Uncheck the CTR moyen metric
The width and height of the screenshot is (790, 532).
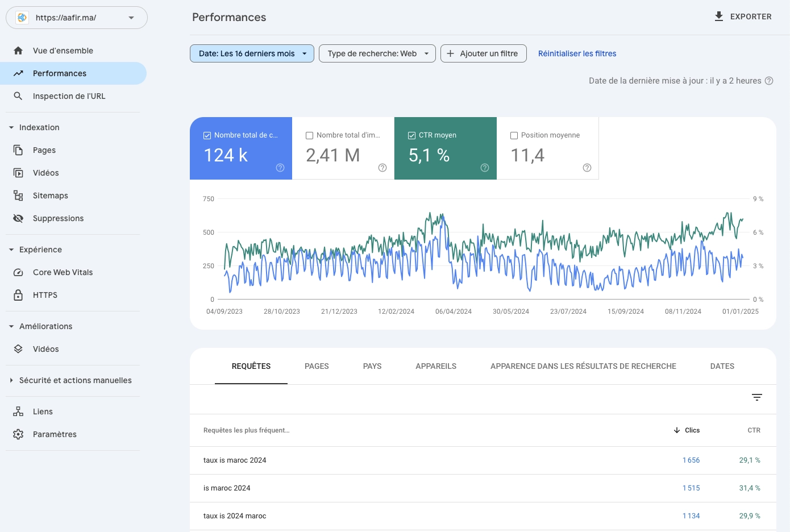tap(412, 135)
